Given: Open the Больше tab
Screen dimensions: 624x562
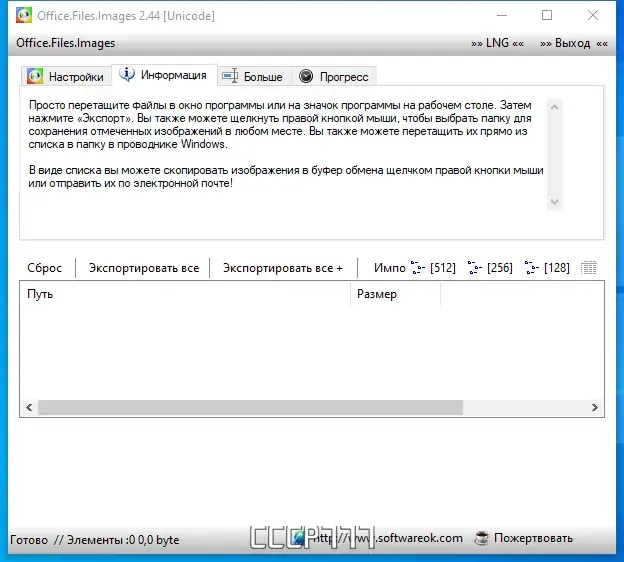Looking at the screenshot, I should 253,76.
